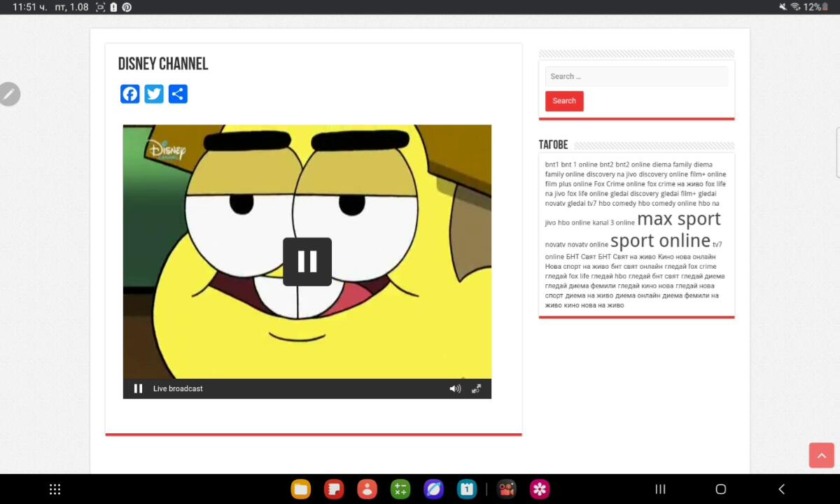Open the "sport online" tag
Image resolution: width=840 pixels, height=504 pixels.
[660, 241]
